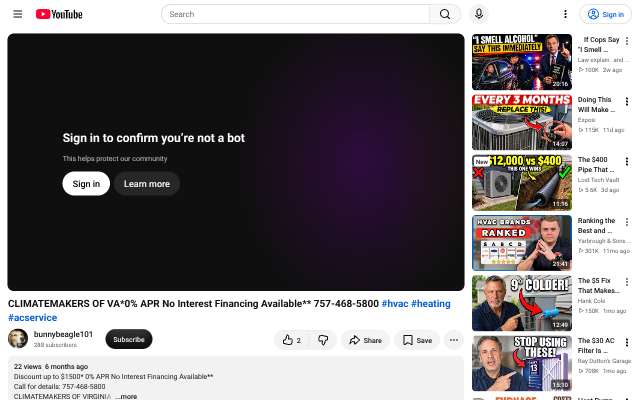
Task: Open more actions ellipsis below video
Action: coord(454,340)
